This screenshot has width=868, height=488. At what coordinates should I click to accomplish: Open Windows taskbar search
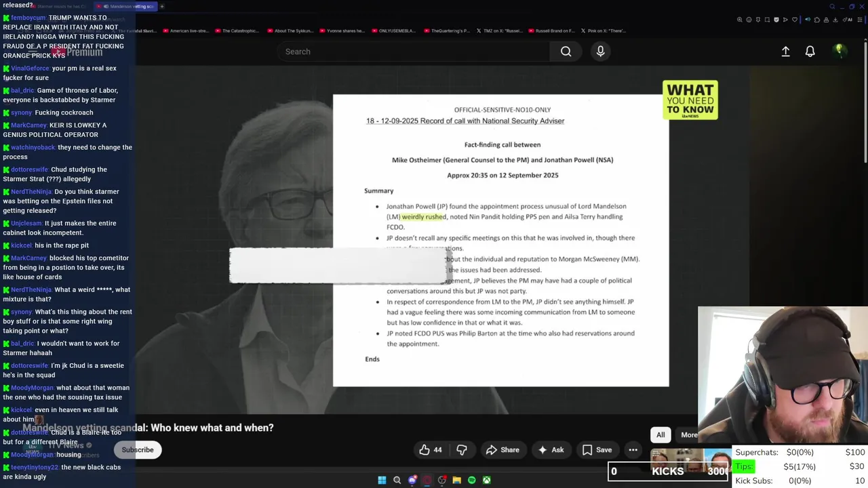397,480
